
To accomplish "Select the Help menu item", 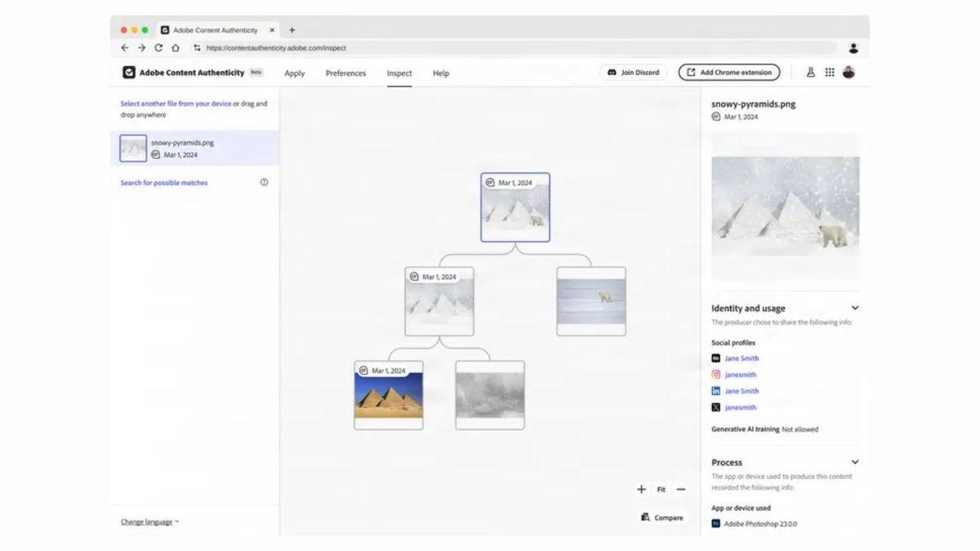I will 441,73.
